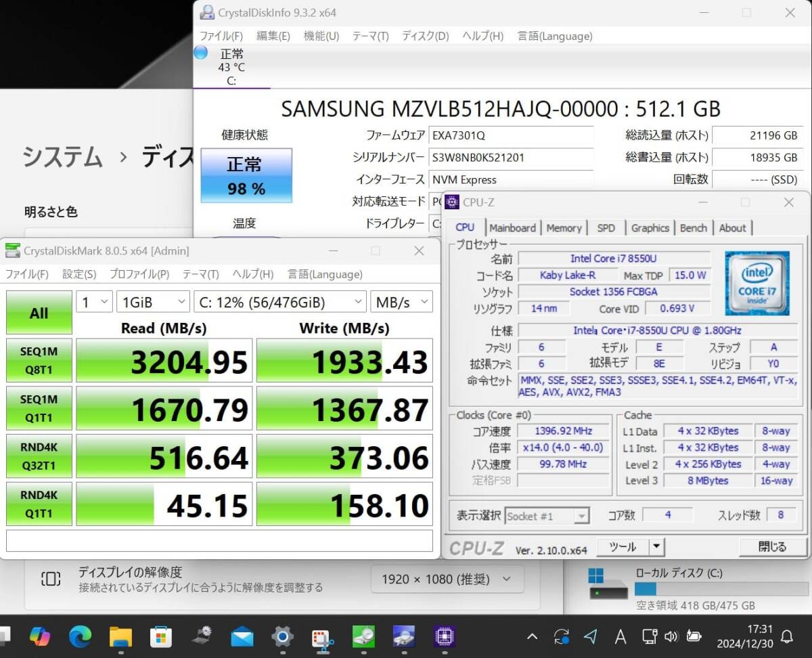Open Copilot from the taskbar
The image size is (812, 658).
point(40,636)
